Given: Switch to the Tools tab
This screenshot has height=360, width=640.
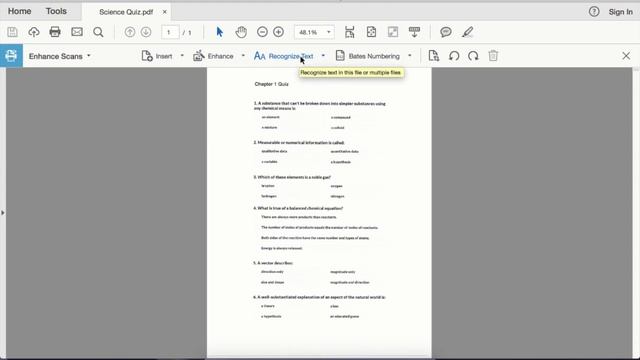Looking at the screenshot, I should [x=56, y=11].
